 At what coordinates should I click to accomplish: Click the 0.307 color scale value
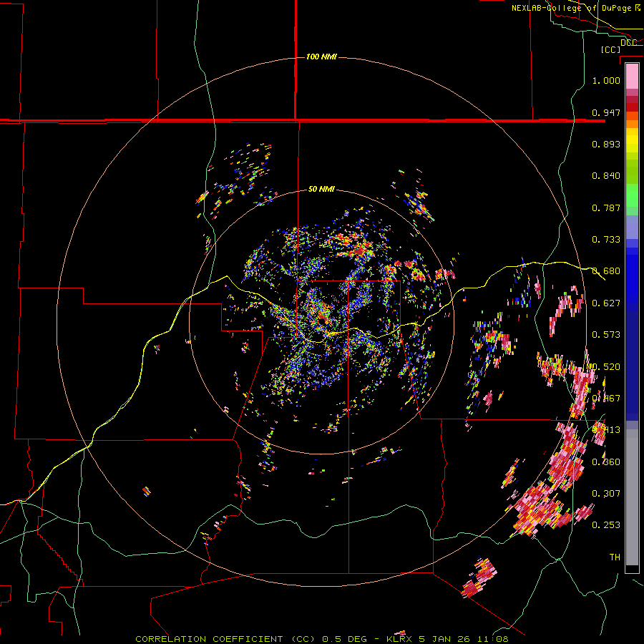tap(606, 494)
